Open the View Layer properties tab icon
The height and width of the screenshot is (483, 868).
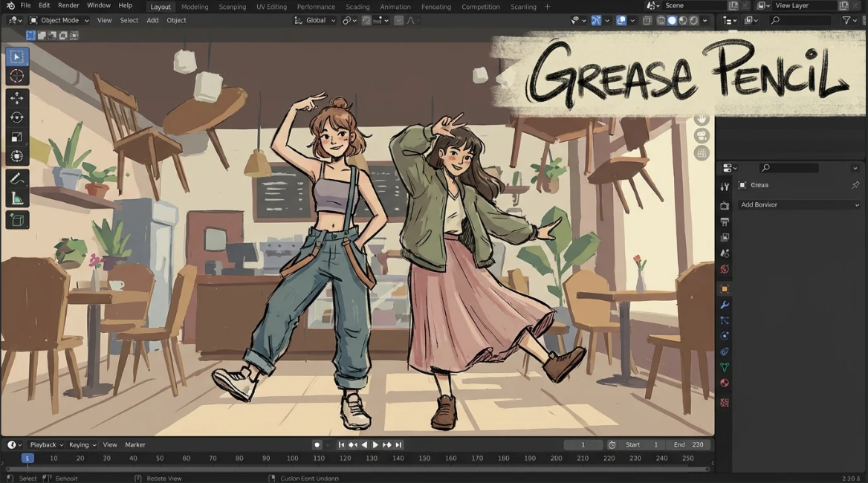[x=725, y=237]
